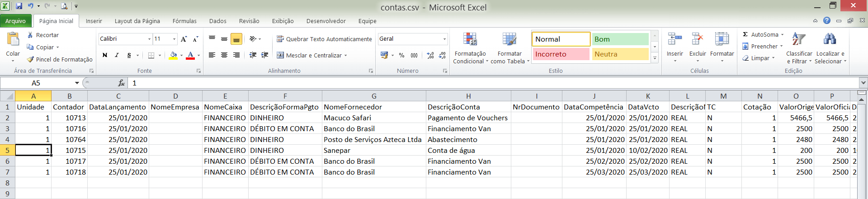Click the insert function fx button
Screen dimensions: 868x199
(121, 83)
